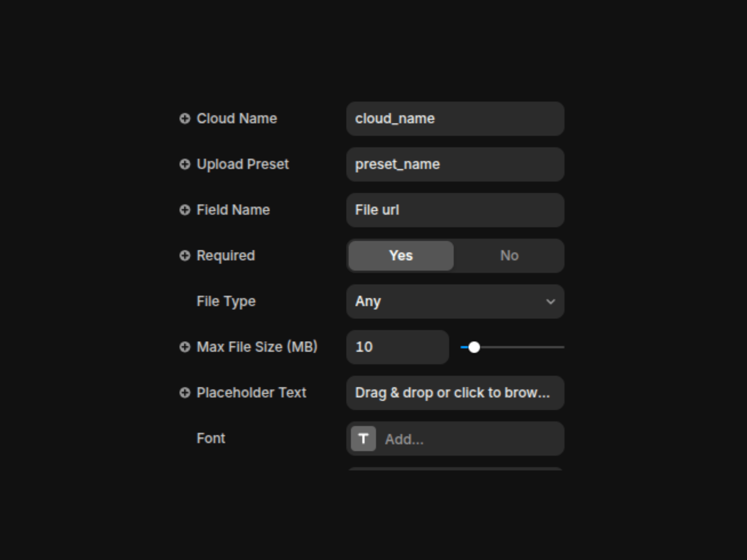Set Required to Yes
Image resolution: width=747 pixels, height=560 pixels.
click(401, 256)
